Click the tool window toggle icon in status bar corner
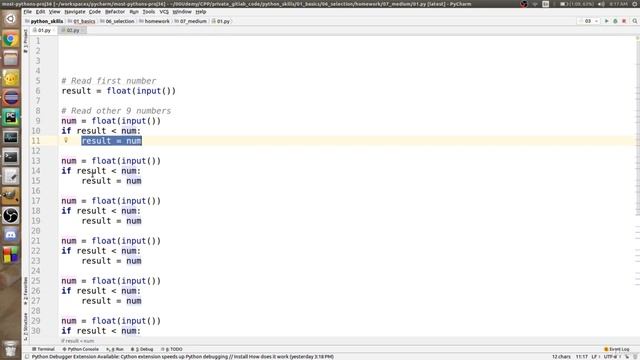The image size is (640, 360). [27, 357]
